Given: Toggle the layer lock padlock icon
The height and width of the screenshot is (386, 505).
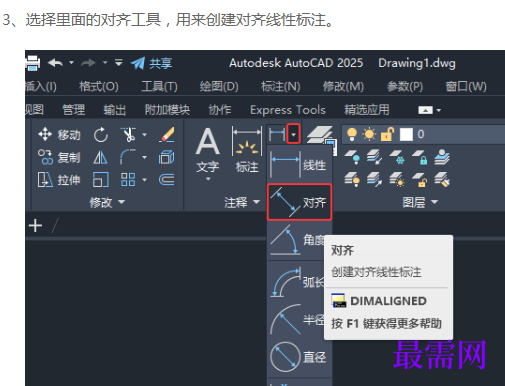Looking at the screenshot, I should pos(387,134).
